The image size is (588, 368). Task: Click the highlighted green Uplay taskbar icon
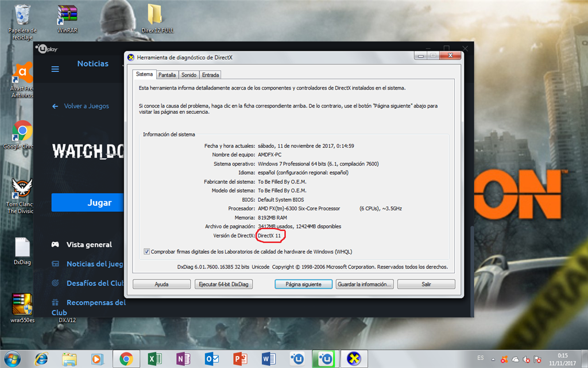pyautogui.click(x=325, y=359)
